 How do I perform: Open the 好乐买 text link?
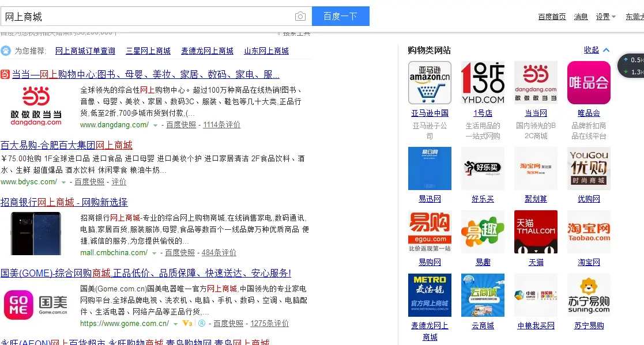[483, 199]
